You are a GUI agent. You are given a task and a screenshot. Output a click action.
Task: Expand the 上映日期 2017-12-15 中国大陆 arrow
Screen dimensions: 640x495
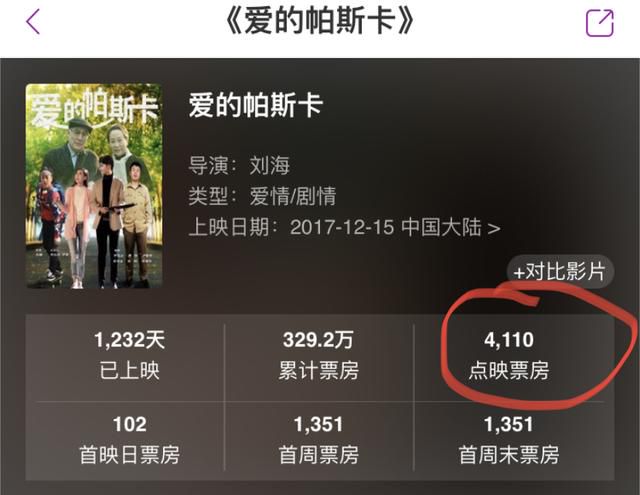[x=494, y=228]
